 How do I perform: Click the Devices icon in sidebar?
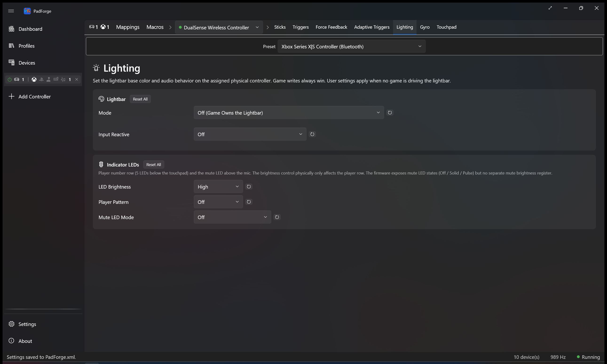12,62
